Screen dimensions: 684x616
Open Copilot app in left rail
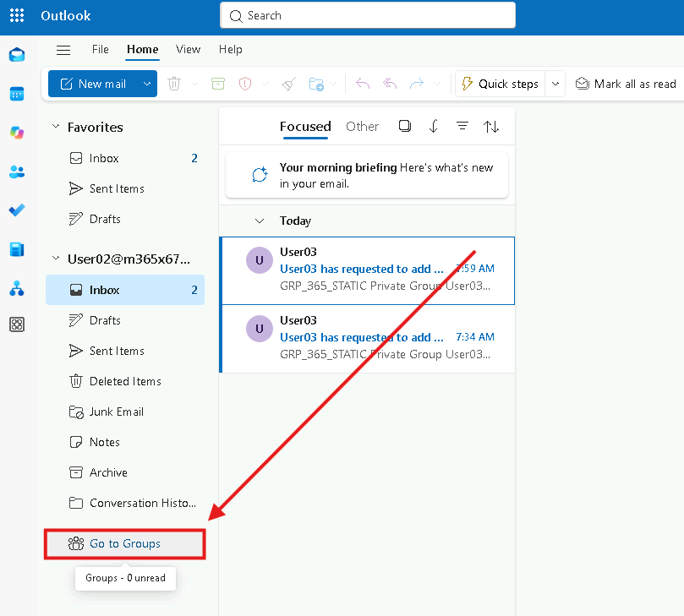(x=17, y=133)
